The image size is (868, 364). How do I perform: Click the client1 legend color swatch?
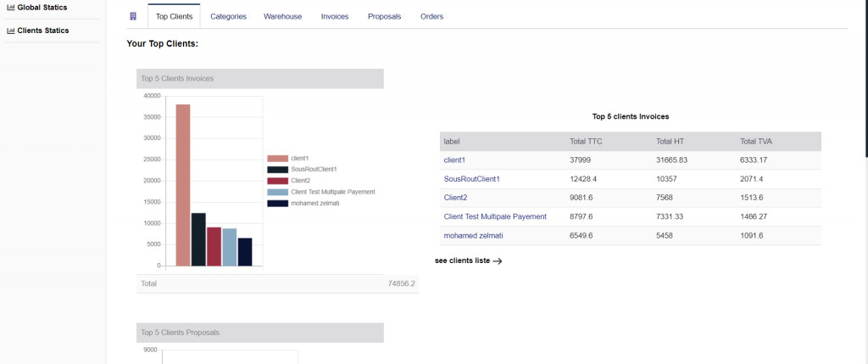[277, 159]
